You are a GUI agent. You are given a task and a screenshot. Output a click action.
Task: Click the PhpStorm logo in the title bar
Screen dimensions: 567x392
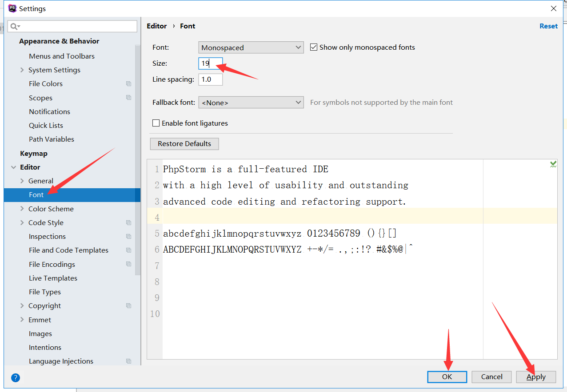point(12,8)
